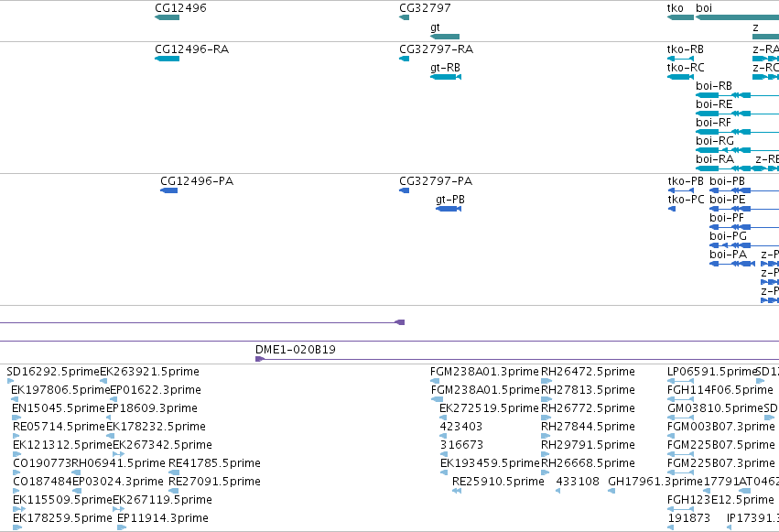
Task: Select the tko gene glyph
Action: tap(680, 17)
